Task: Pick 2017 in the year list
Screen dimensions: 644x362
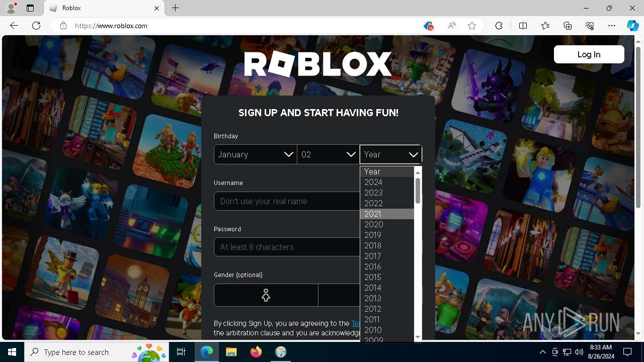Action: 387,256
